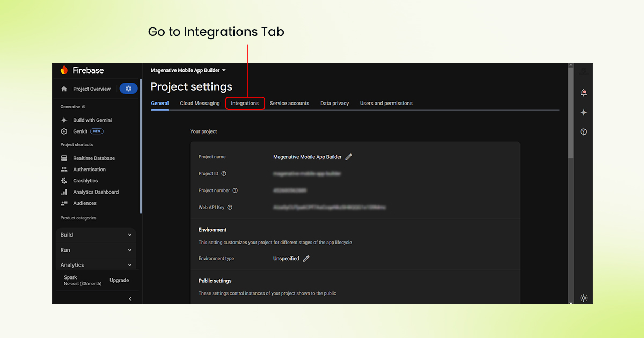Collapse the left sidebar with the arrow
The width and height of the screenshot is (644, 338).
pos(130,298)
